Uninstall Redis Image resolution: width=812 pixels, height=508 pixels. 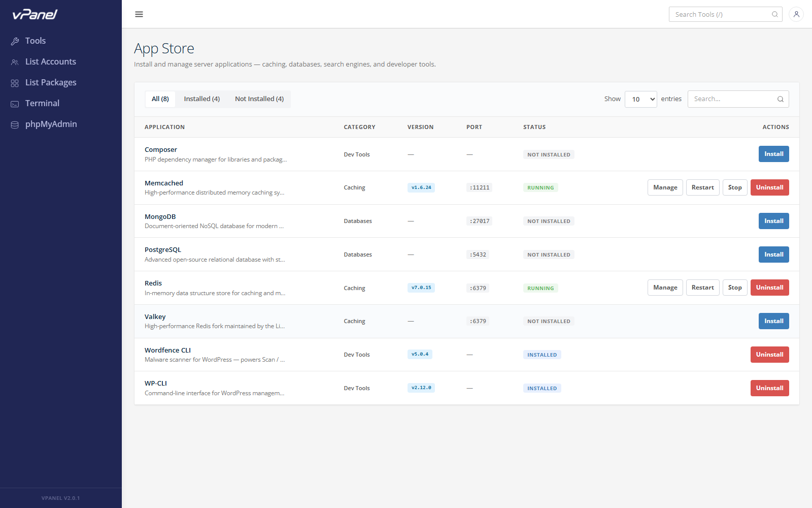pyautogui.click(x=770, y=288)
